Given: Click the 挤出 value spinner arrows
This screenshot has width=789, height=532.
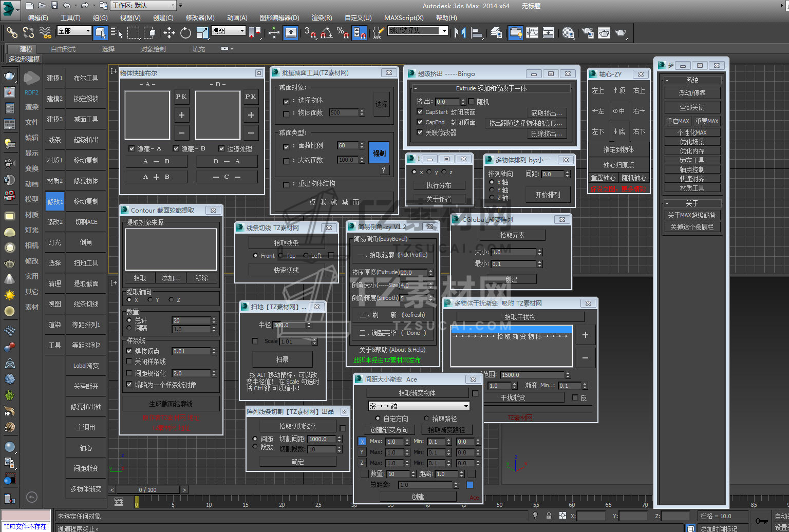Looking at the screenshot, I should pyautogui.click(x=463, y=102).
